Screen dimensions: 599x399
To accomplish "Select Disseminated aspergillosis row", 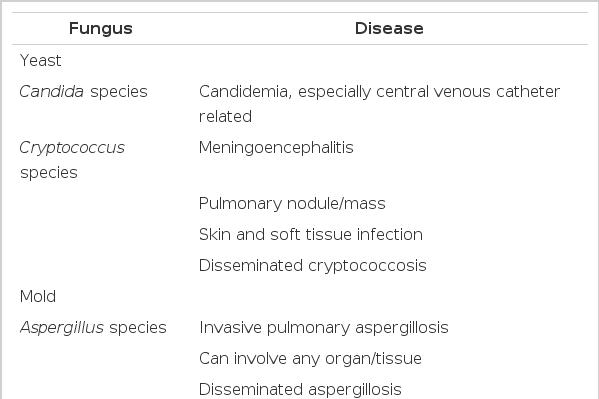I will 300,390.
